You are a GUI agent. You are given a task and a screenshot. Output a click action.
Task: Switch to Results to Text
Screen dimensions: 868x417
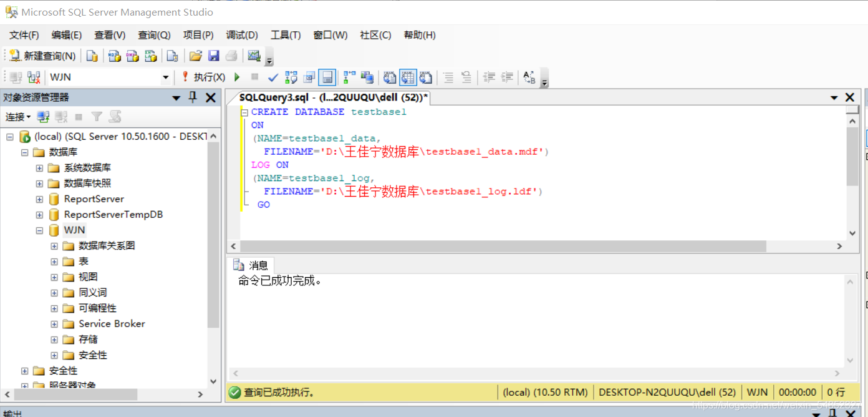pos(390,77)
